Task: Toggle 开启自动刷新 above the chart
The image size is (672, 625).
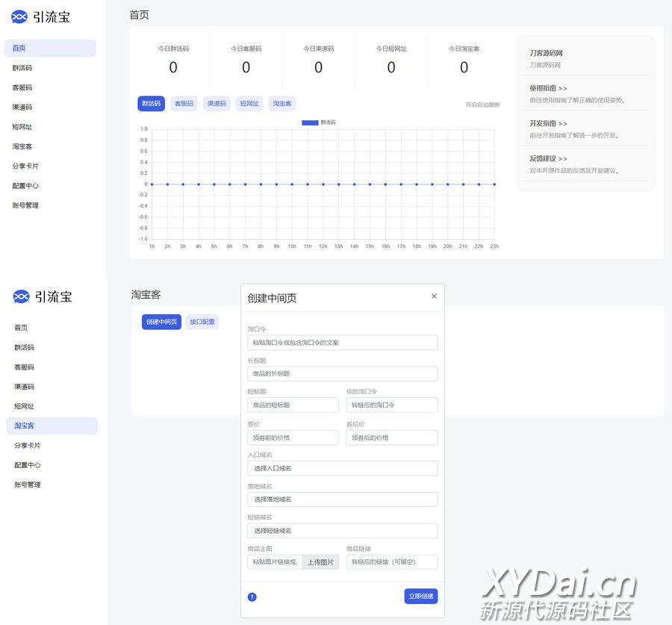Action: (x=482, y=105)
